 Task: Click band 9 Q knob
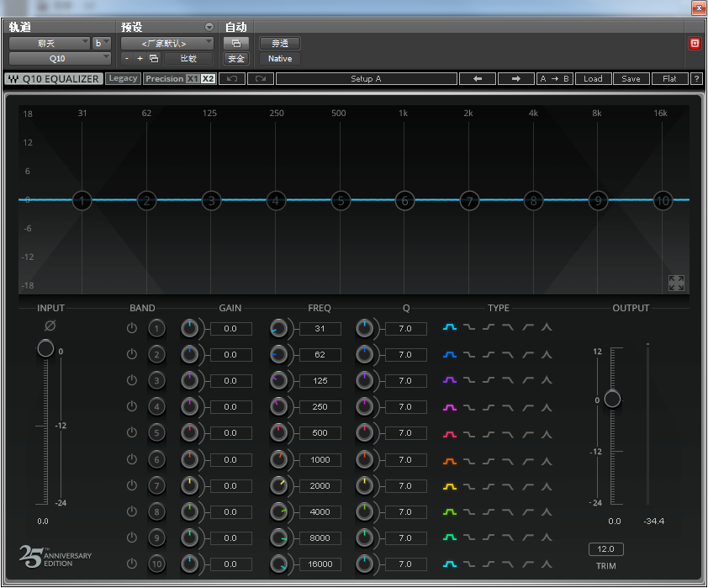[x=364, y=538]
